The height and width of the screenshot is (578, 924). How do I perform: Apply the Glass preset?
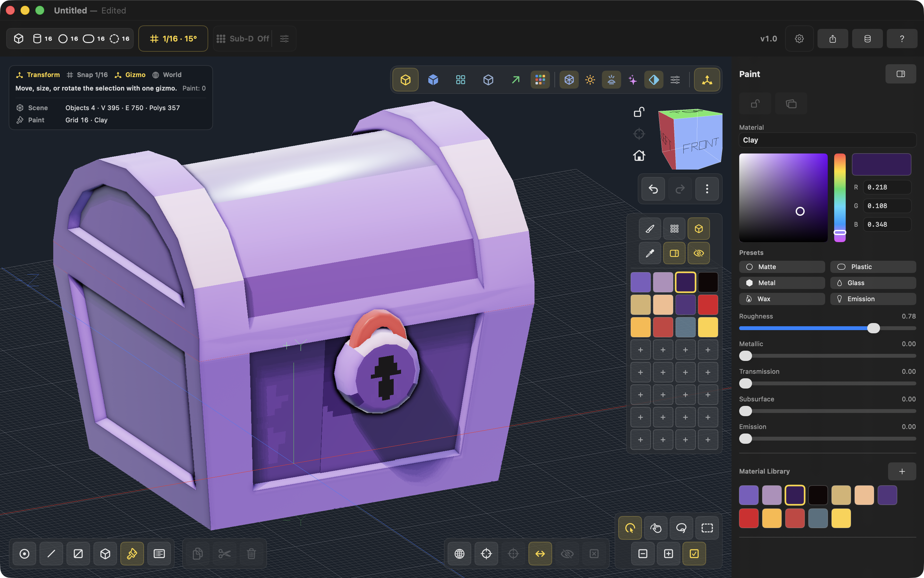pos(873,283)
